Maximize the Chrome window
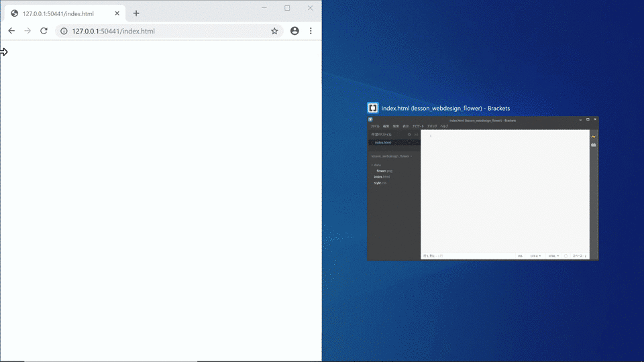Viewport: 644px width, 362px height. click(x=287, y=8)
